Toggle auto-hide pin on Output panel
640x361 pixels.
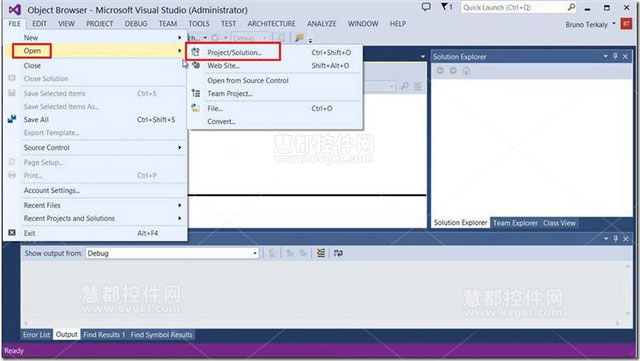pyautogui.click(x=616, y=238)
